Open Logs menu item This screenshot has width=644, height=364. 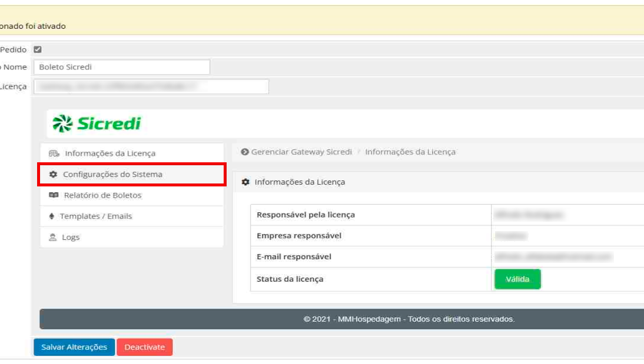pyautogui.click(x=132, y=237)
